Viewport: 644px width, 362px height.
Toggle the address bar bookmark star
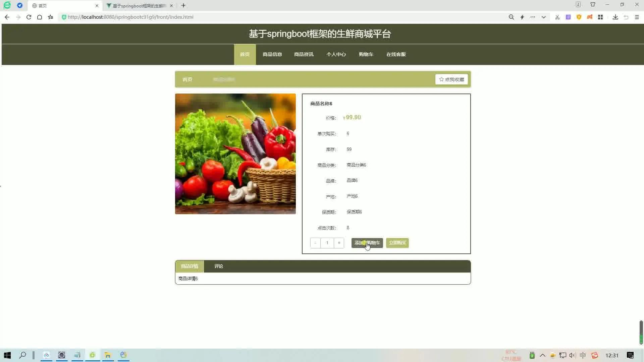pyautogui.click(x=50, y=17)
